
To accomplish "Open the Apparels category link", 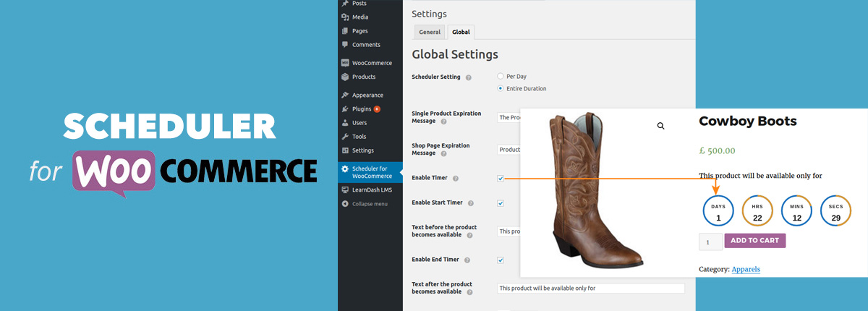I will [x=746, y=269].
